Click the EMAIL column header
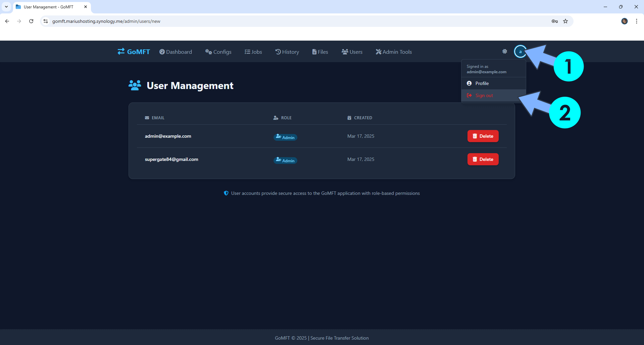The width and height of the screenshot is (644, 345). (155, 118)
